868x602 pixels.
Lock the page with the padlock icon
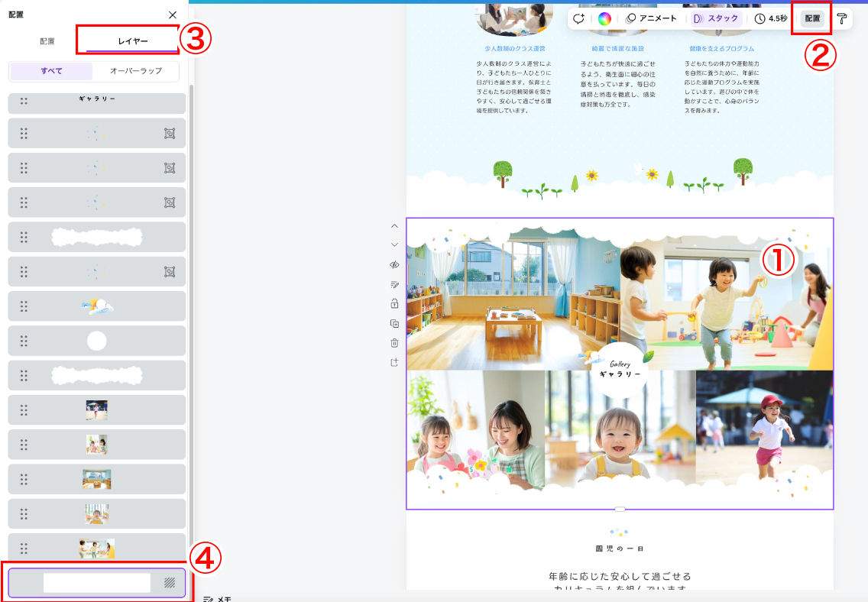(394, 303)
